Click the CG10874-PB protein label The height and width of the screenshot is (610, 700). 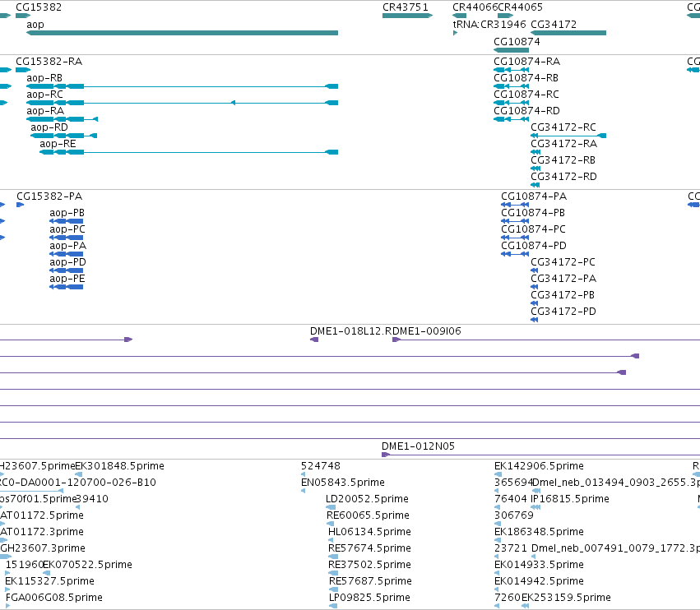pyautogui.click(x=533, y=213)
